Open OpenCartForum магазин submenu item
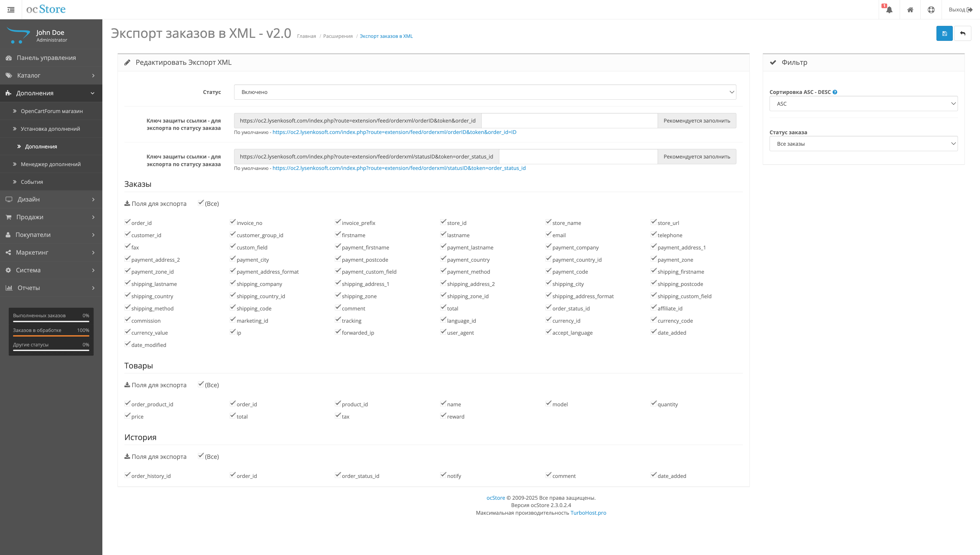The image size is (980, 555). [x=51, y=111]
